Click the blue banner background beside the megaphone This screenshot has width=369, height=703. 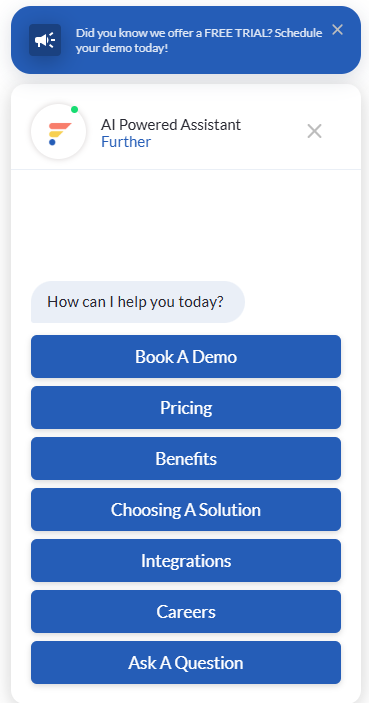click(67, 65)
